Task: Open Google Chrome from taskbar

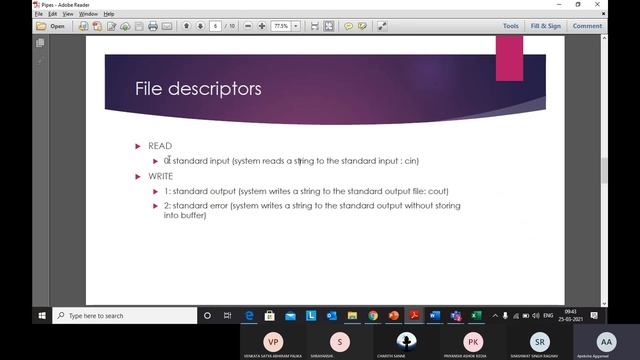Action: pyautogui.click(x=373, y=316)
